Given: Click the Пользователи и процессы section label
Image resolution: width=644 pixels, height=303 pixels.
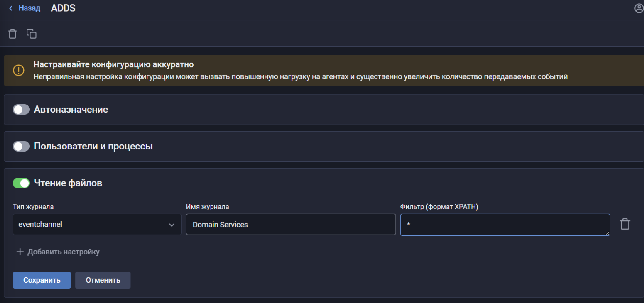Looking at the screenshot, I should click(93, 146).
